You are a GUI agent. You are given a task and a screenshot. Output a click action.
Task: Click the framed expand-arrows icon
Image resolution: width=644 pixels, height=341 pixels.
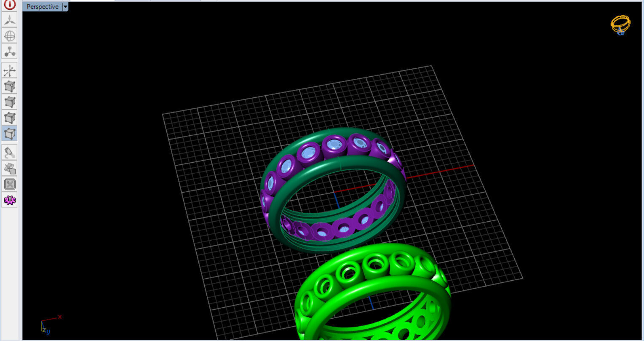point(10,184)
